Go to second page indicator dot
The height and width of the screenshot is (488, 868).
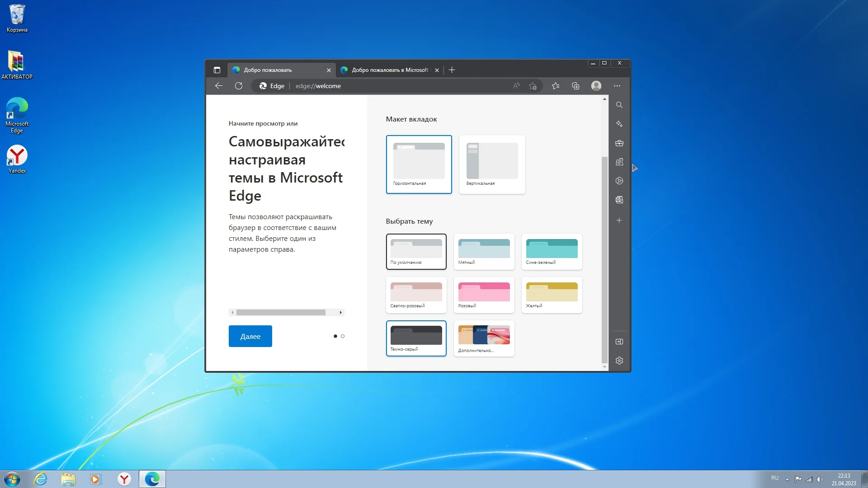point(343,336)
